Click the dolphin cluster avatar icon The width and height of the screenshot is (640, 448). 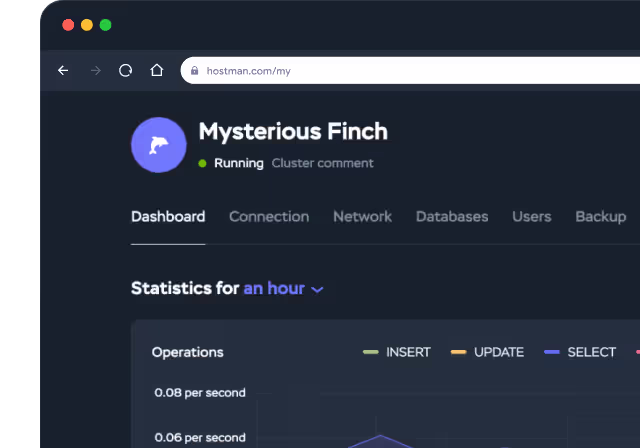coord(159,145)
